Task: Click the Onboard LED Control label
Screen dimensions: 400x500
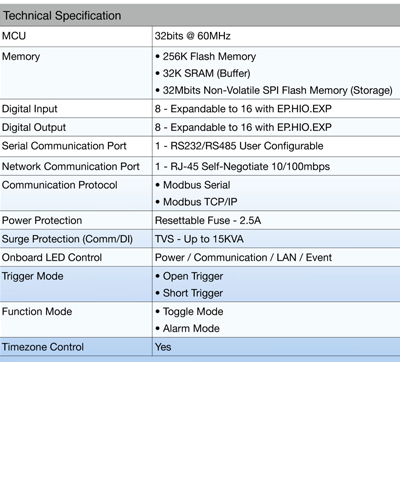Action: click(52, 257)
